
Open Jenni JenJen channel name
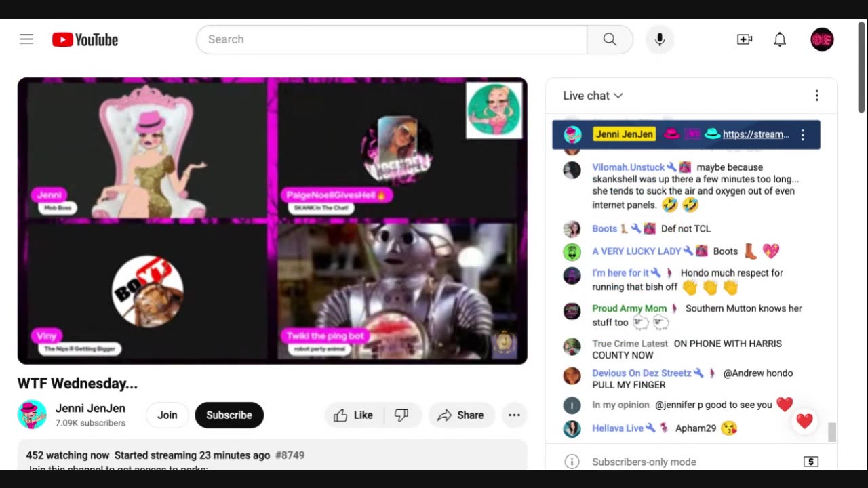(x=90, y=409)
